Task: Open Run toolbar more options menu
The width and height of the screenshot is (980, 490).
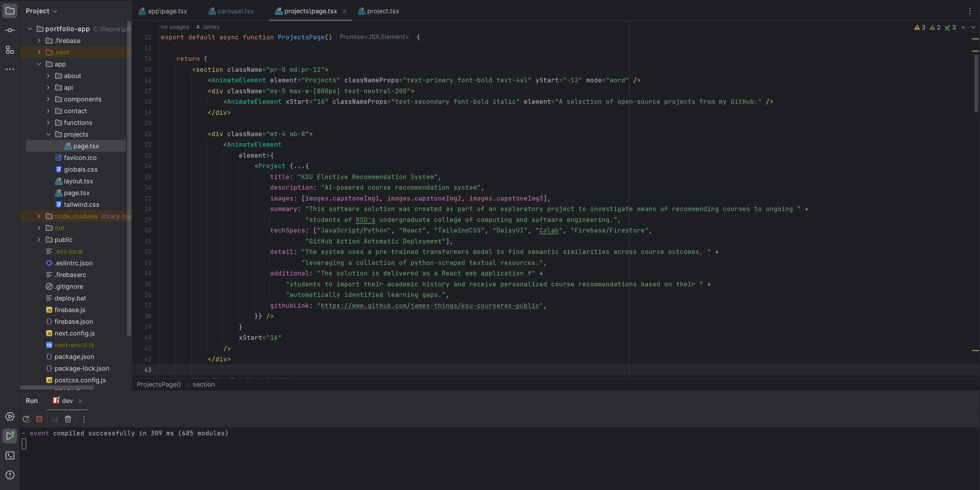Action: click(84, 419)
